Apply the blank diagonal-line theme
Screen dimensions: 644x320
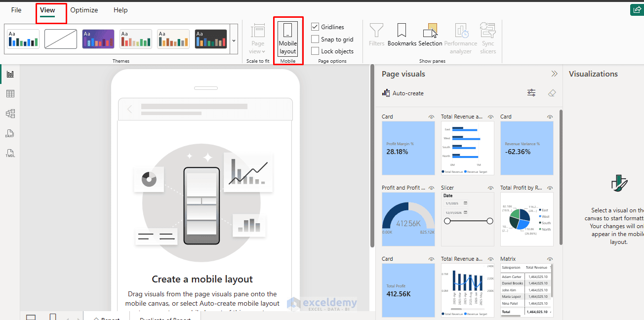[61, 39]
